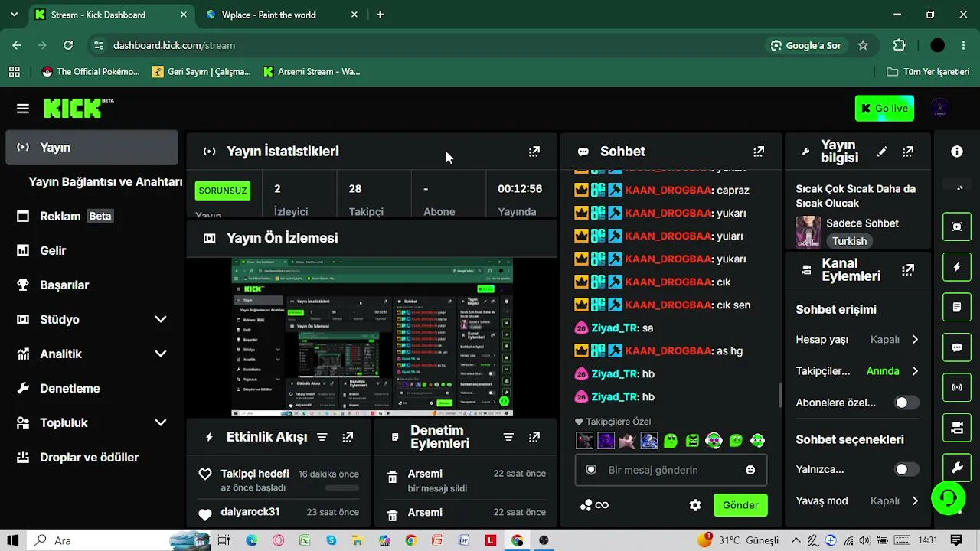980x551 pixels.
Task: Open the weather widget showing 31°C Güneşli
Action: [738, 540]
